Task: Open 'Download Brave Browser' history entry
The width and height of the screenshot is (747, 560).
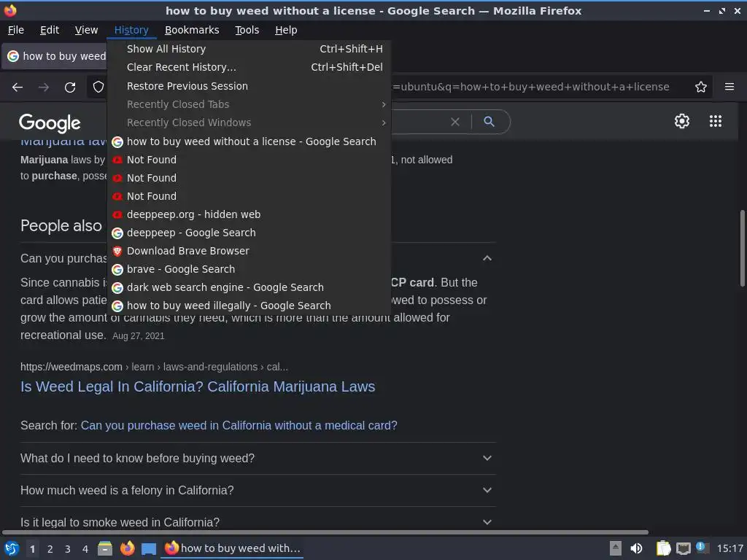Action: tap(249, 251)
